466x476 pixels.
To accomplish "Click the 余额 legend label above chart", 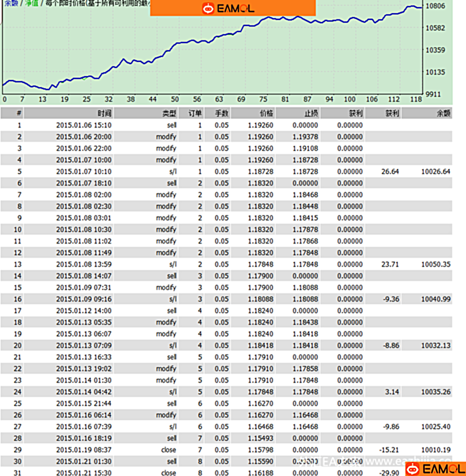I will tap(9, 3).
